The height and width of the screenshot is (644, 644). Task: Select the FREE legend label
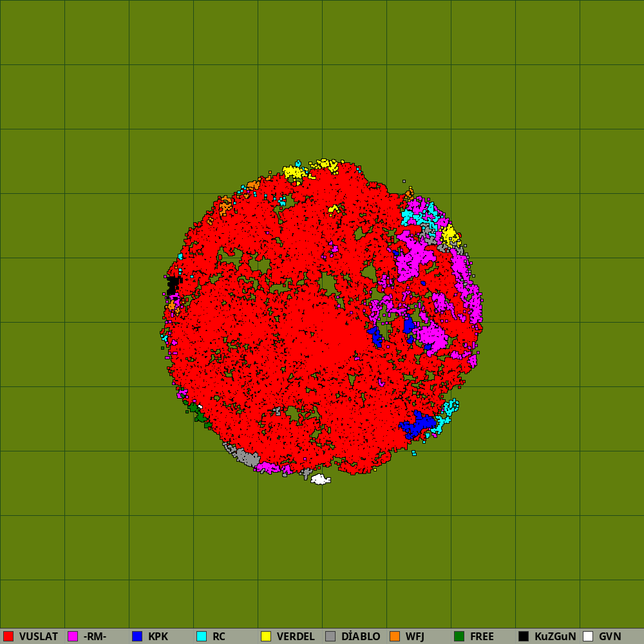482,637
